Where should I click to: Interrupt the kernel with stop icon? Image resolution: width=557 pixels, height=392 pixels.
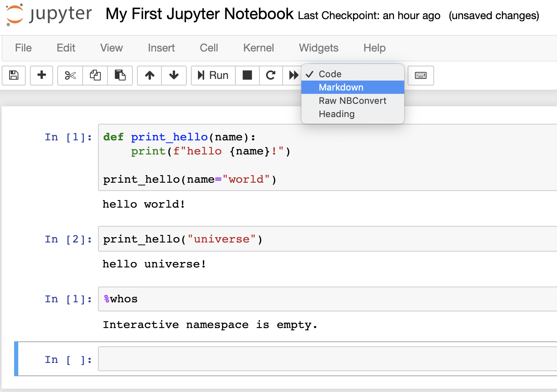pyautogui.click(x=247, y=75)
